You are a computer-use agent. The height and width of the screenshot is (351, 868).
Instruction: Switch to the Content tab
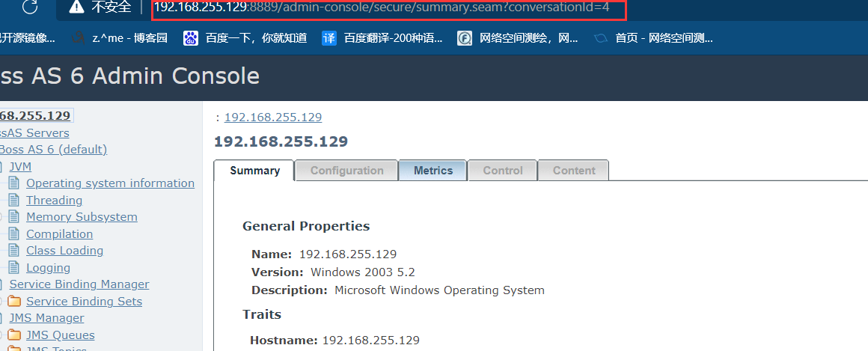point(573,171)
